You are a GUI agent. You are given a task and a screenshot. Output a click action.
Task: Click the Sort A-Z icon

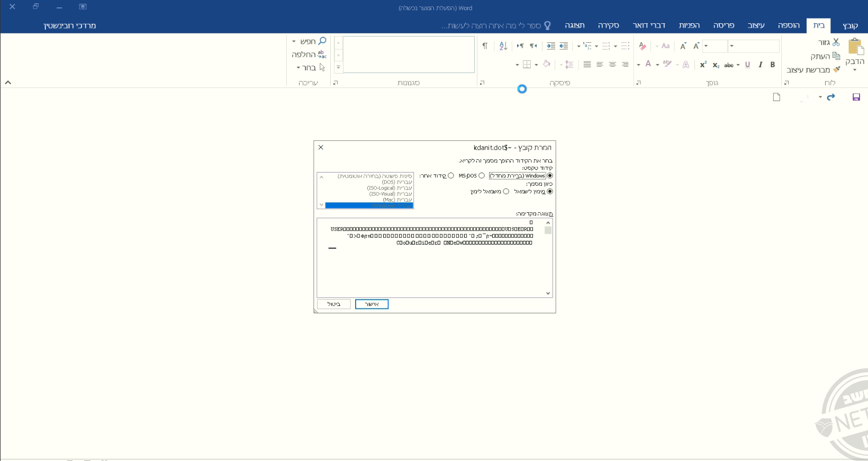[x=503, y=46]
